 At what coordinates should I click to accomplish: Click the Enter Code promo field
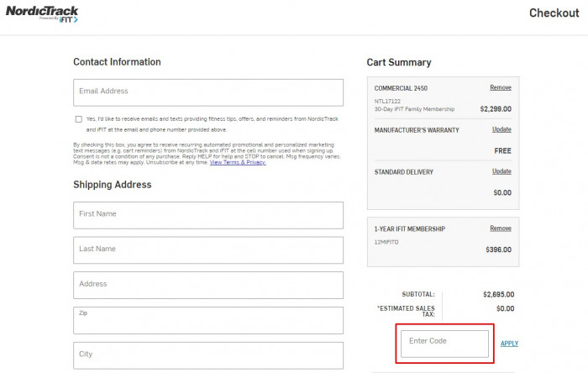444,344
